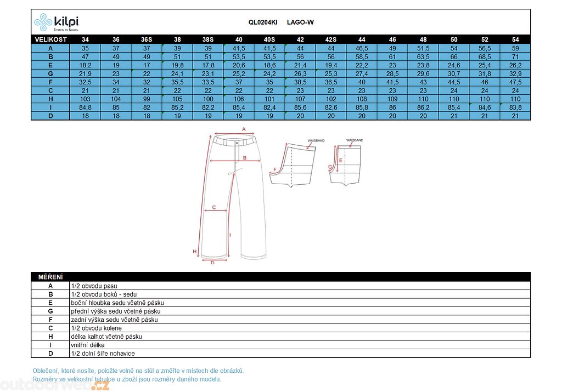
Task: Click the model name LAGO-W
Action: tap(300, 22)
